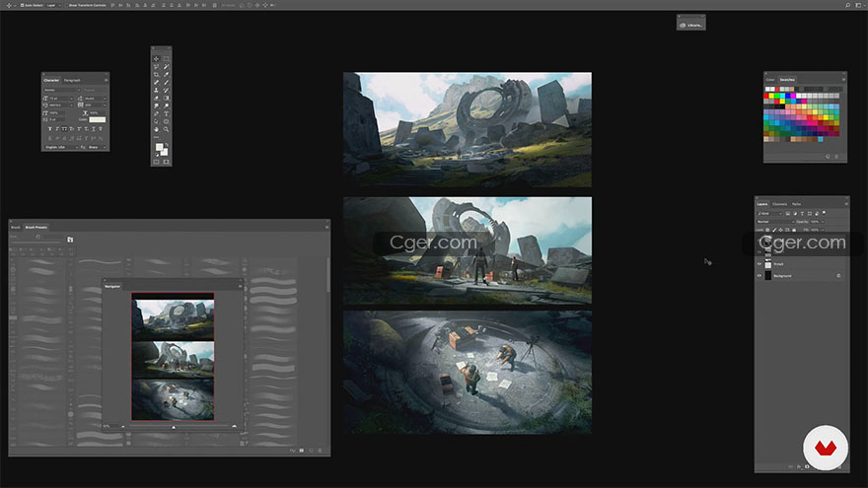Toggle Faux Italic in Character panel
The height and width of the screenshot is (488, 868).
pos(57,129)
